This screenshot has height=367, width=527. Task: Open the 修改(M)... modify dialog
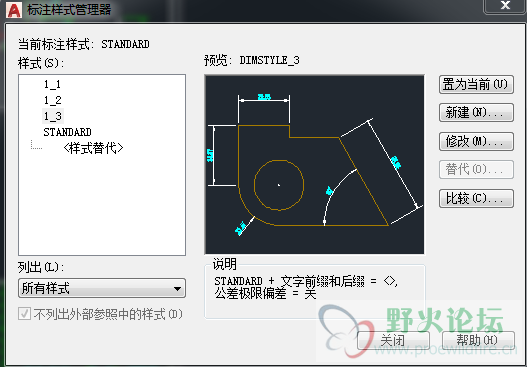(x=476, y=141)
